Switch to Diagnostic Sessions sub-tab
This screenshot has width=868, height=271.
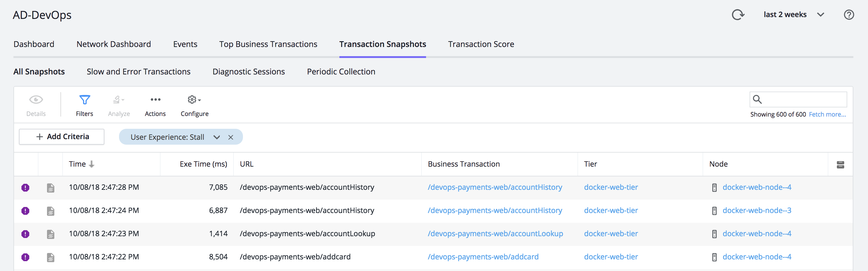(x=249, y=72)
